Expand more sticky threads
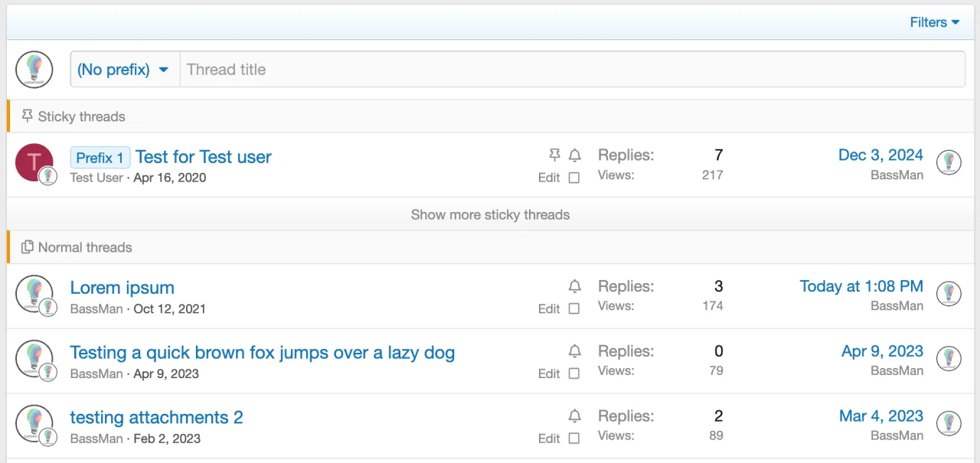The image size is (980, 463). [x=490, y=215]
